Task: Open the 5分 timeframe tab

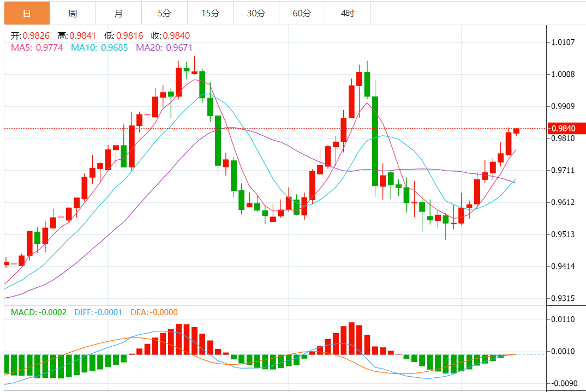Action: click(x=164, y=14)
